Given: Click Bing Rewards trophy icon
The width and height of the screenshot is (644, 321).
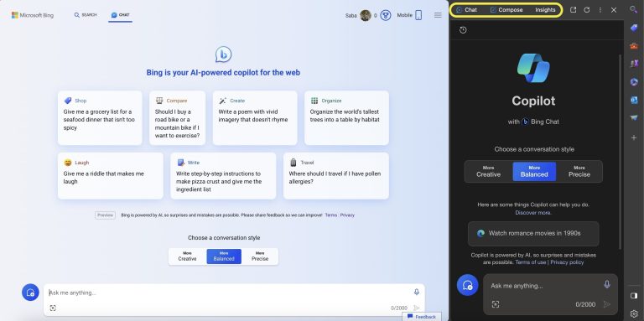Looking at the screenshot, I should click(x=385, y=16).
